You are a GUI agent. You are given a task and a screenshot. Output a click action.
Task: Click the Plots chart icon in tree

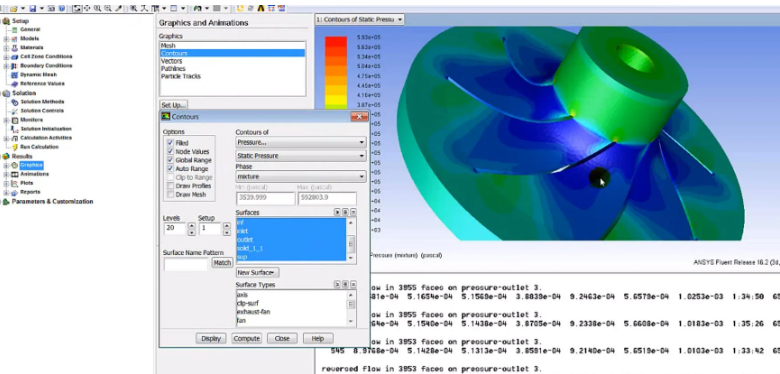click(x=14, y=183)
